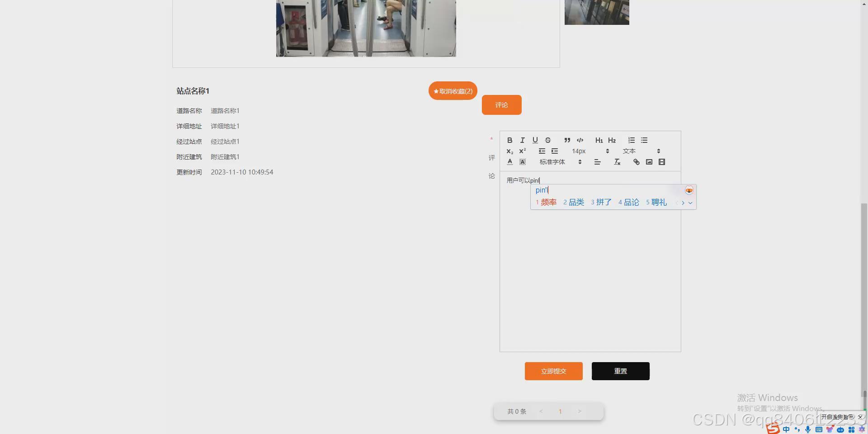Click the 道路名称1 value
Image resolution: width=868 pixels, height=434 pixels.
[x=225, y=111]
